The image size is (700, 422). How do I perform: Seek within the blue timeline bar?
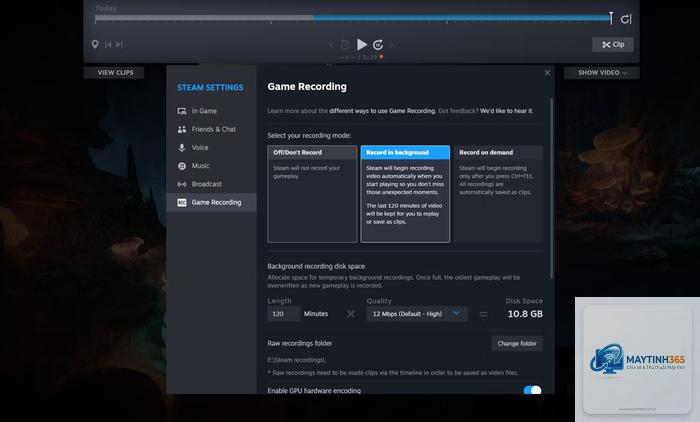[462, 18]
